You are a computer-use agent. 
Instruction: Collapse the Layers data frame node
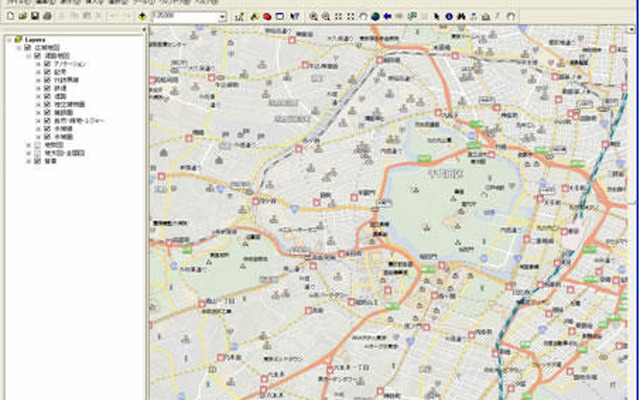coord(9,40)
